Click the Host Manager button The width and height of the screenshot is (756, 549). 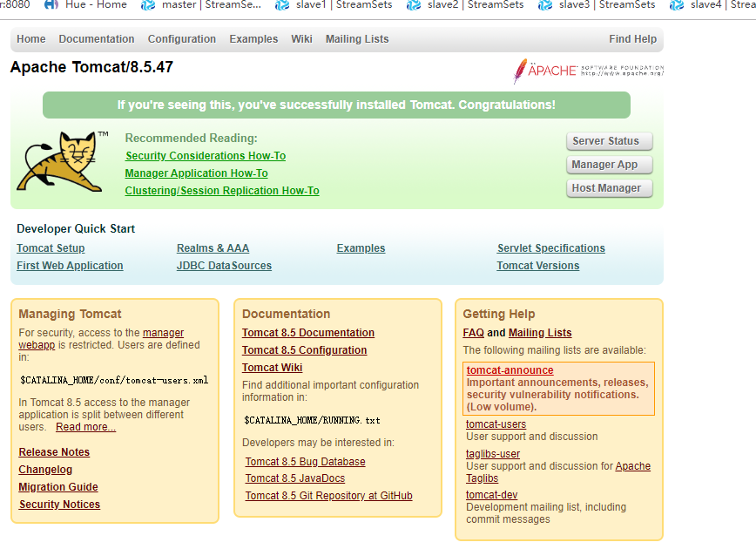(609, 187)
